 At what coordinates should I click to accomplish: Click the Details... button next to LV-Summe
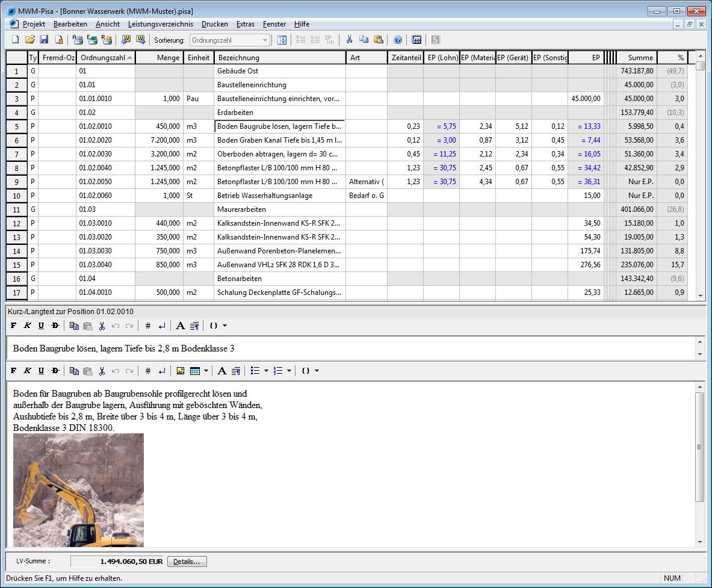[x=187, y=562]
